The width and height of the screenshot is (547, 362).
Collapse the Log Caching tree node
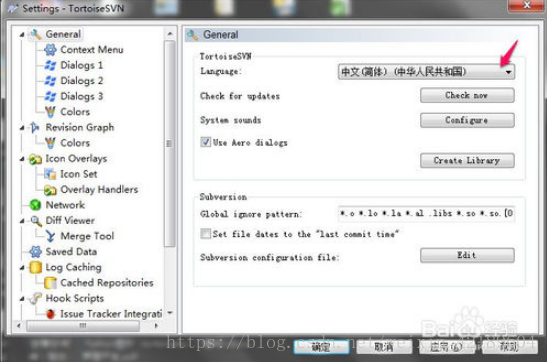pyautogui.click(x=22, y=268)
